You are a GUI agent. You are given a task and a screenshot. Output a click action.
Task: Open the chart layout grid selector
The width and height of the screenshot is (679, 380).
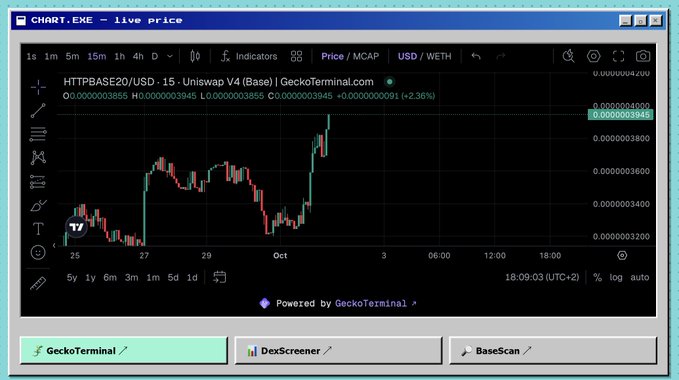pyautogui.click(x=296, y=56)
